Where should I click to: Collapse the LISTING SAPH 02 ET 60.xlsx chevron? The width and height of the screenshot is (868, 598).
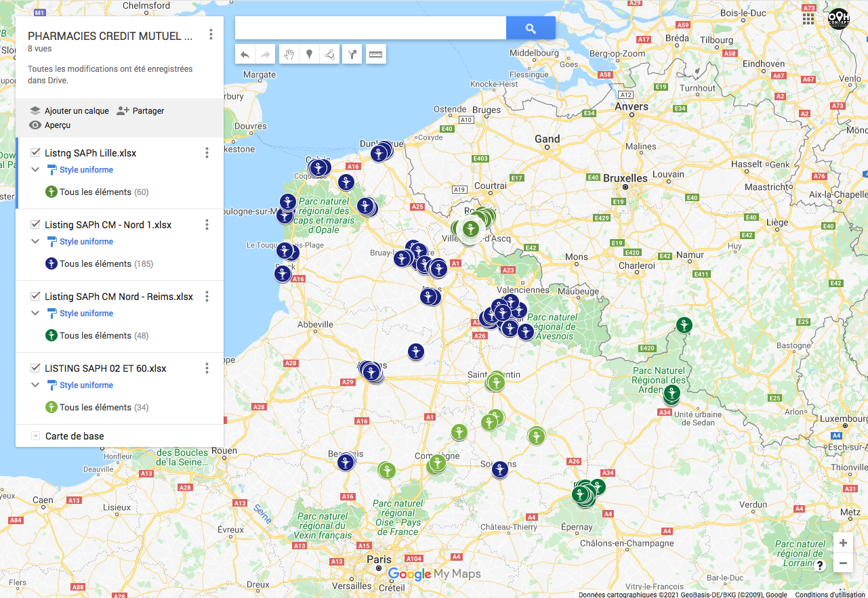[x=35, y=385]
